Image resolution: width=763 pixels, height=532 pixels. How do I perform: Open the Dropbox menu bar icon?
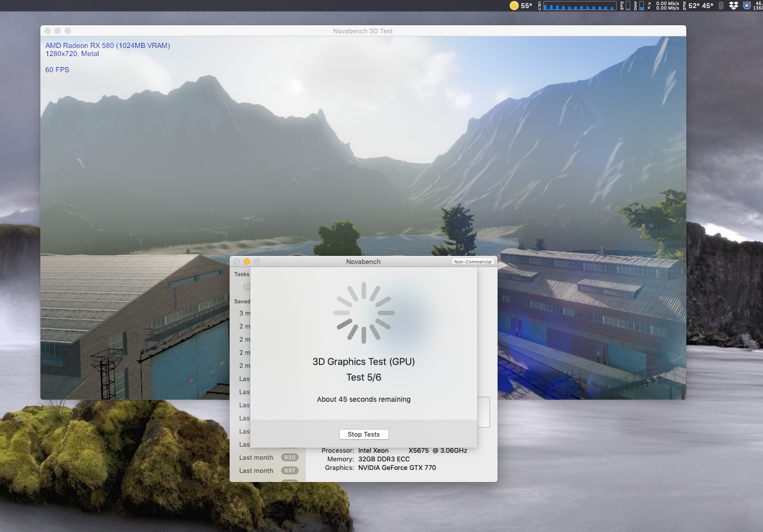(x=734, y=6)
